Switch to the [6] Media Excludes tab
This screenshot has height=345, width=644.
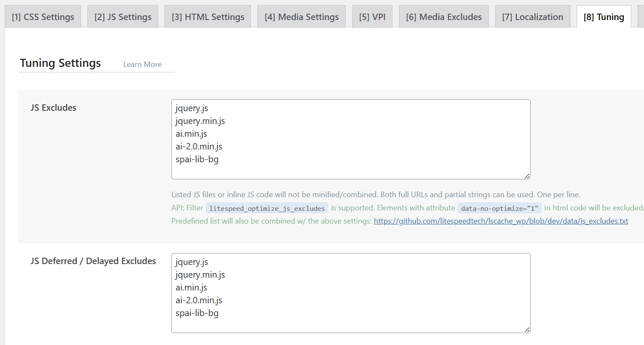coord(444,17)
